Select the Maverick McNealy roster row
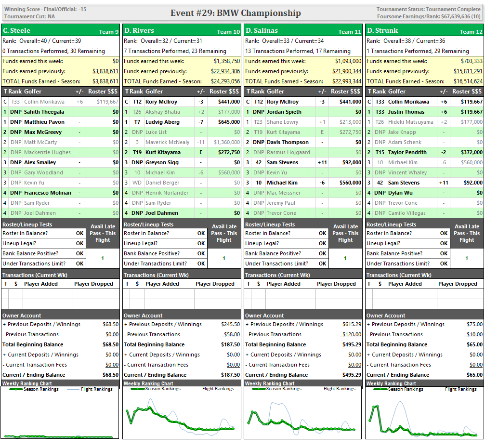485x448 pixels. (167, 142)
